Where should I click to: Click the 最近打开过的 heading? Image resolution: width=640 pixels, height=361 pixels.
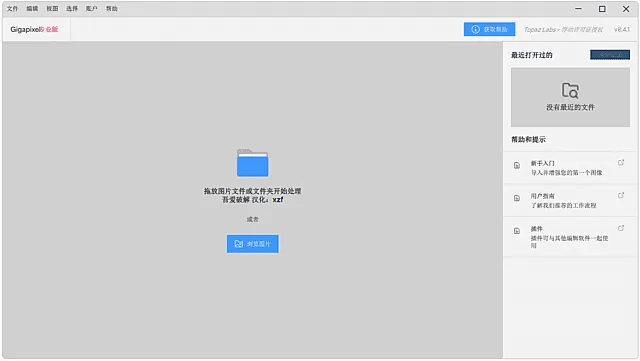pyautogui.click(x=531, y=55)
